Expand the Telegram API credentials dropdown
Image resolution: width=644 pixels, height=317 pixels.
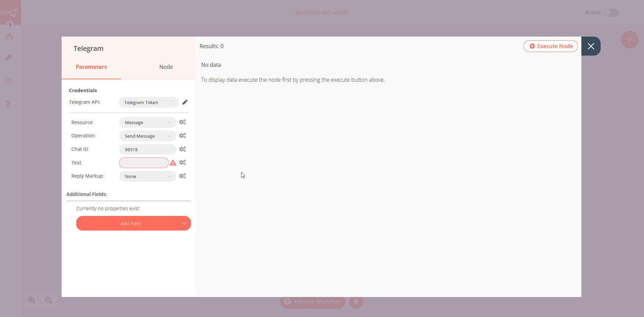(148, 102)
